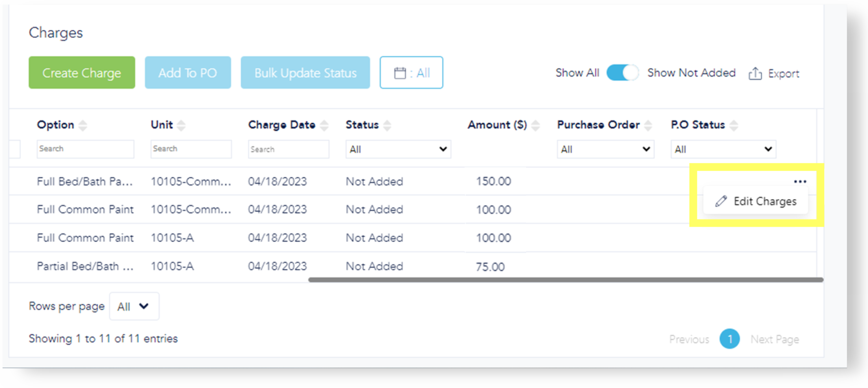Image resolution: width=868 pixels, height=388 pixels.
Task: Open Rows per page dropdown
Action: pyautogui.click(x=134, y=306)
